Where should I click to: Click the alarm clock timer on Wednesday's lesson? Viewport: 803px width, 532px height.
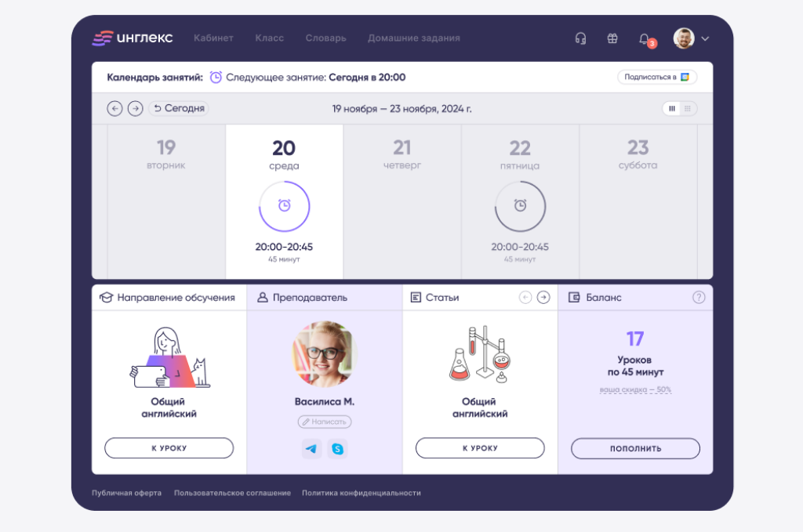pyautogui.click(x=284, y=205)
